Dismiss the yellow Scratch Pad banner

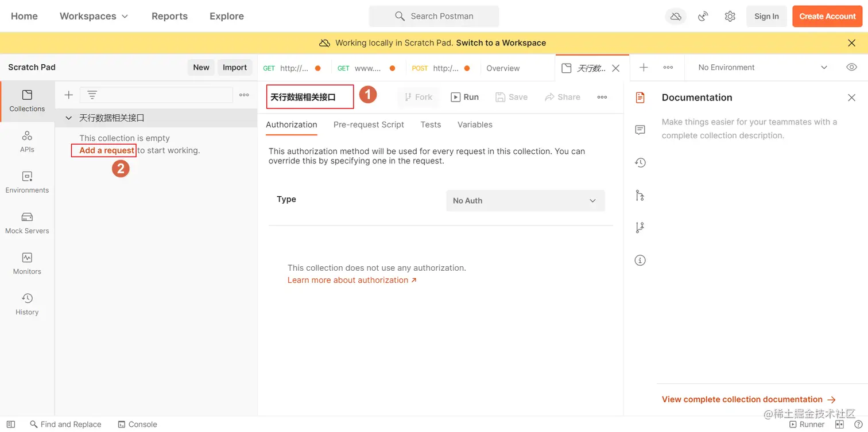click(852, 43)
